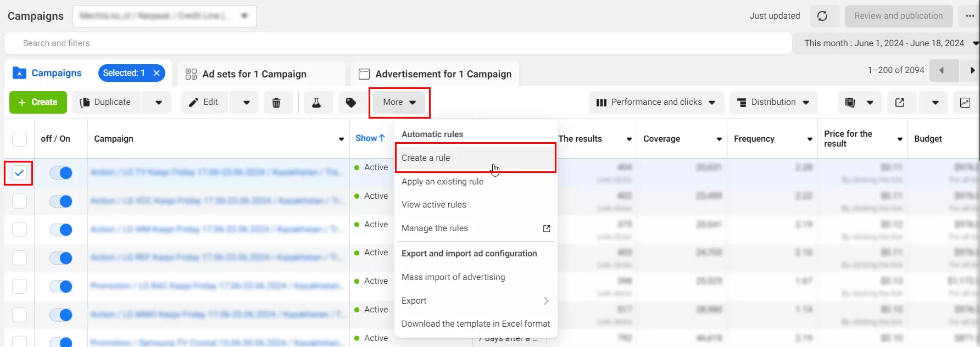Click the export share icon
The width and height of the screenshot is (980, 347).
tap(900, 102)
